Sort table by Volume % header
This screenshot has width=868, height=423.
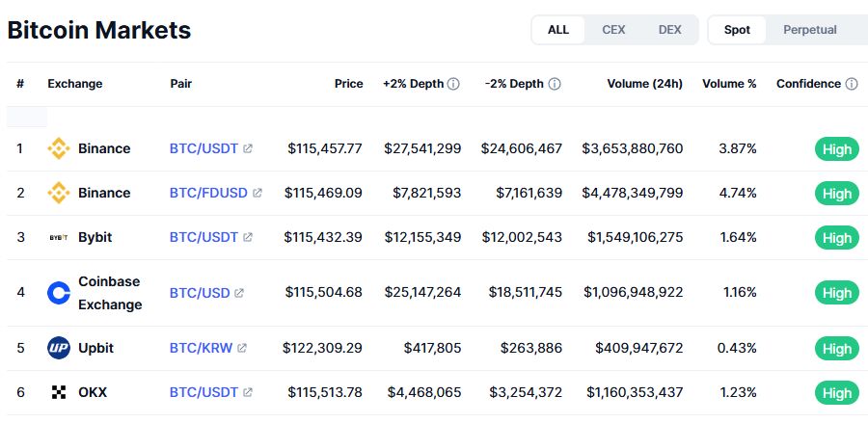(x=729, y=84)
